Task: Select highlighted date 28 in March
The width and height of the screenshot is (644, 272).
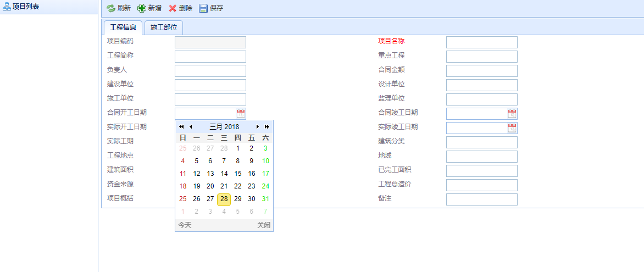Action: click(224, 199)
